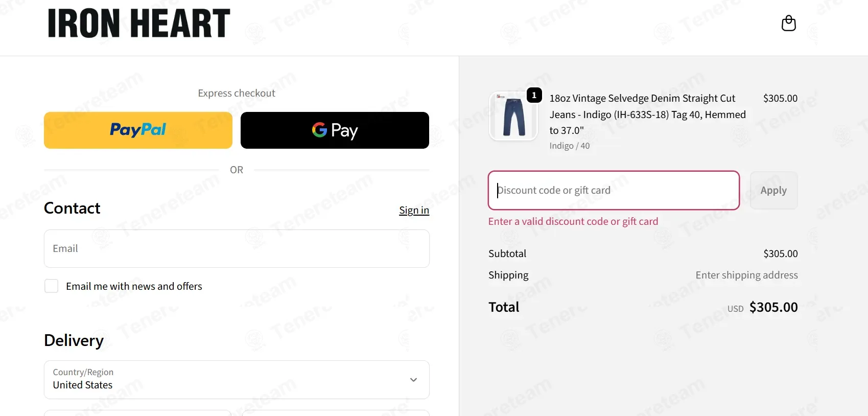Tick the news and offers checkbox
This screenshot has height=416, width=868.
pos(52,286)
